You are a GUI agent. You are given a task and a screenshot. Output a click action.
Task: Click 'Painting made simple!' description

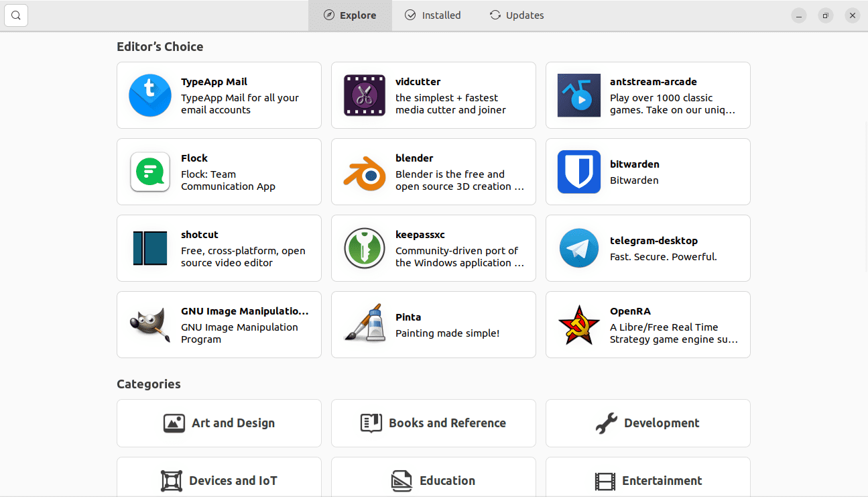pyautogui.click(x=447, y=333)
